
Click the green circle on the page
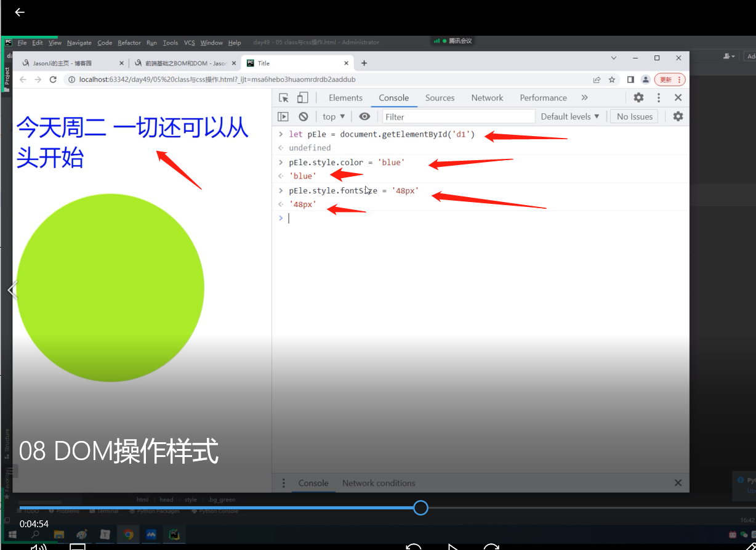coord(110,288)
